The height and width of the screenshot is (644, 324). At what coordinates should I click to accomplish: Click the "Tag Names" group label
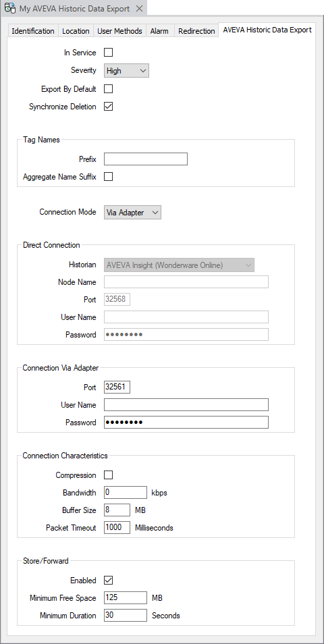point(41,140)
